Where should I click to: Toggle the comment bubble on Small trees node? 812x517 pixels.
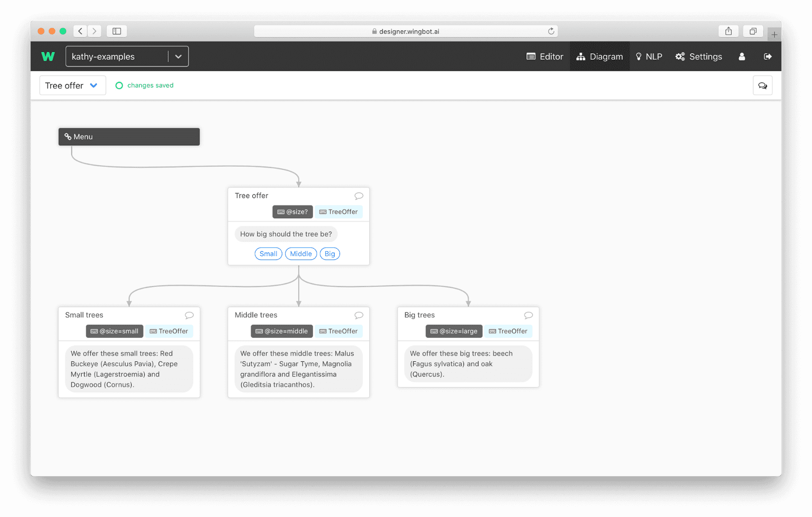[189, 315]
